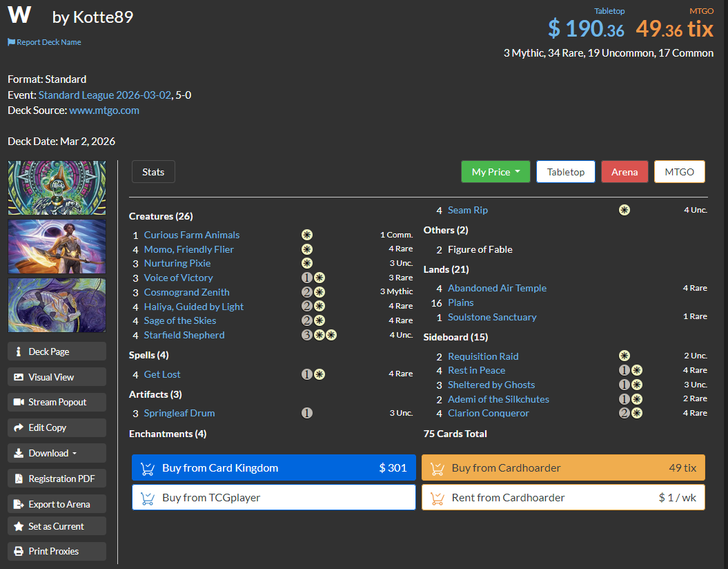The image size is (728, 569).
Task: Click the cart icon on Rent from Cardhoarder
Action: pyautogui.click(x=437, y=498)
